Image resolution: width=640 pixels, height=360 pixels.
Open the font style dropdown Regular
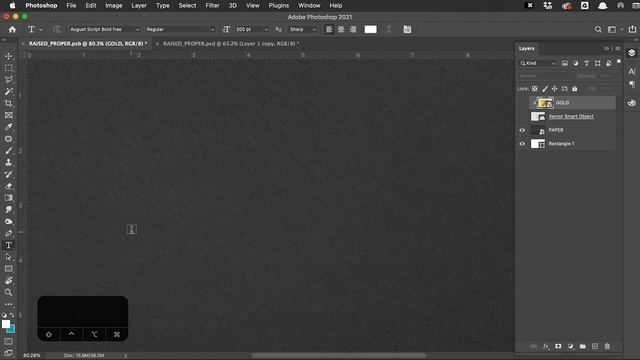[180, 29]
